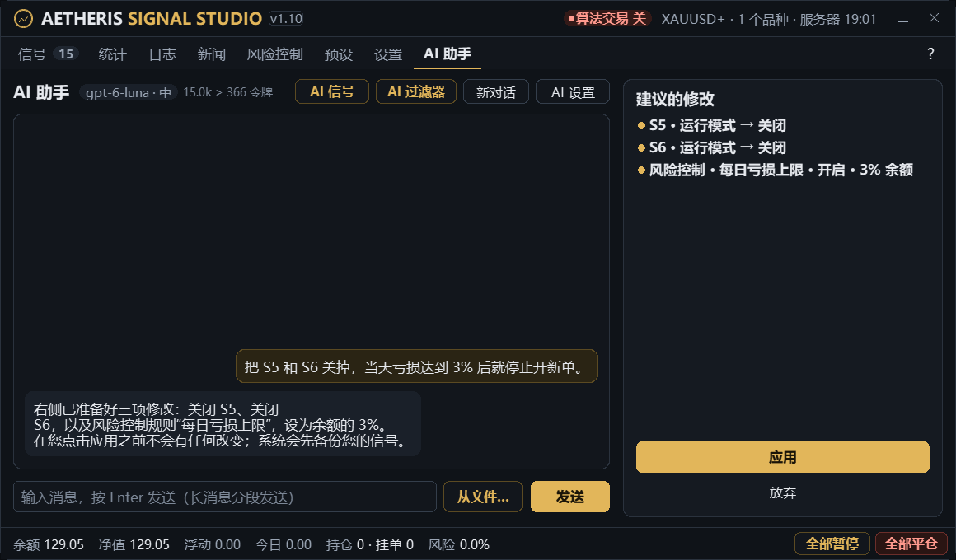This screenshot has width=956, height=560.
Task: Click the AI 过滤器 button
Action: tap(416, 92)
